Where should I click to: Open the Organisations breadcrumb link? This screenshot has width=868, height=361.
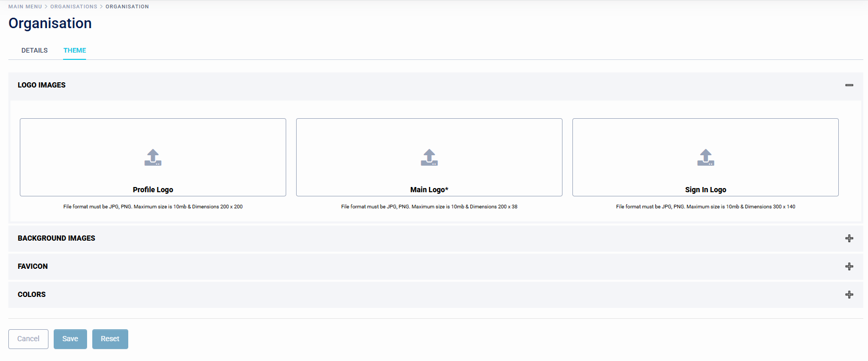pos(74,7)
